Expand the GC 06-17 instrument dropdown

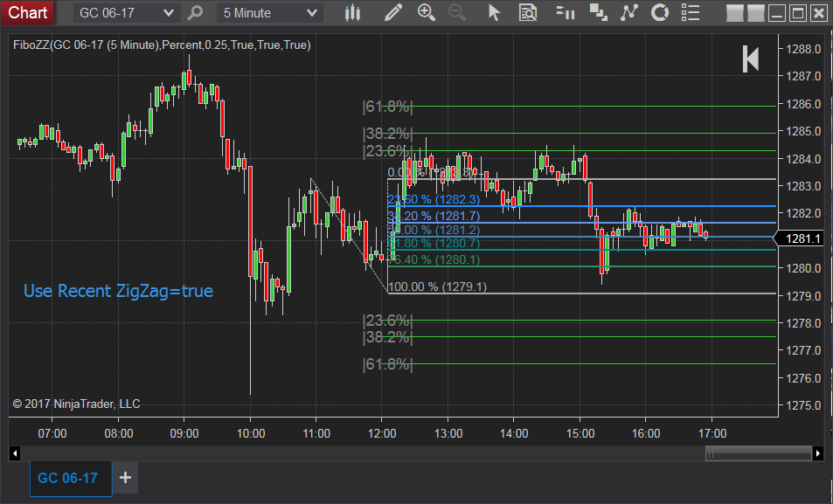[127, 13]
